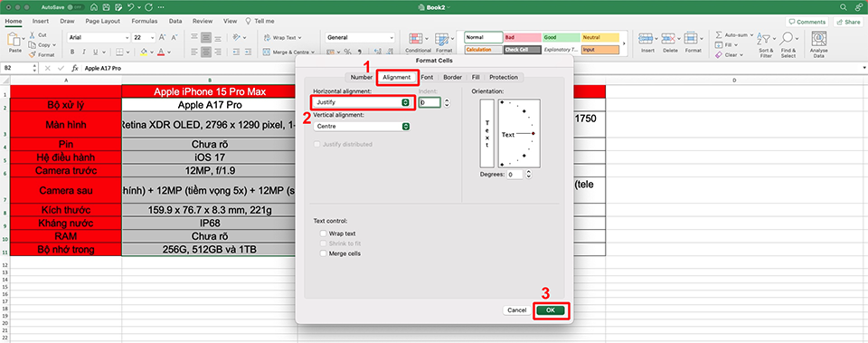The width and height of the screenshot is (868, 343).
Task: Click the Undo arrow icon
Action: [x=130, y=7]
